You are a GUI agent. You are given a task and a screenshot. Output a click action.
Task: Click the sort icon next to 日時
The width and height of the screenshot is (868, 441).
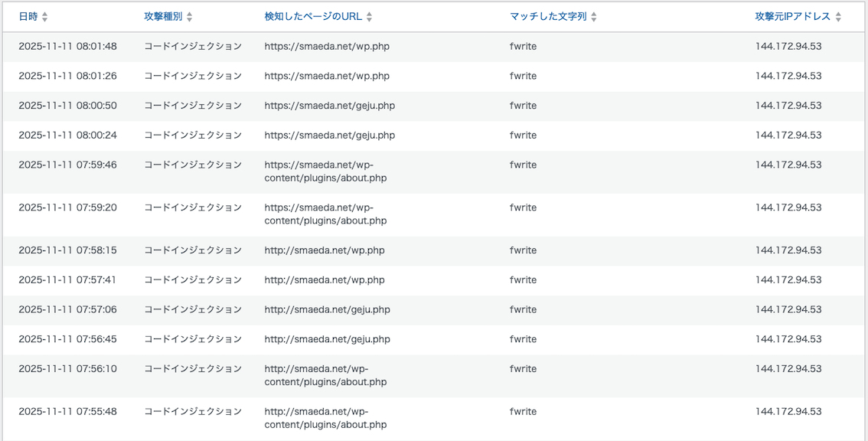click(x=44, y=17)
